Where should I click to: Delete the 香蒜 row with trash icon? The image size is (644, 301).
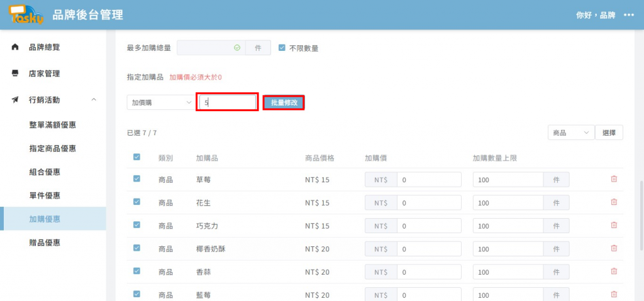click(x=614, y=271)
